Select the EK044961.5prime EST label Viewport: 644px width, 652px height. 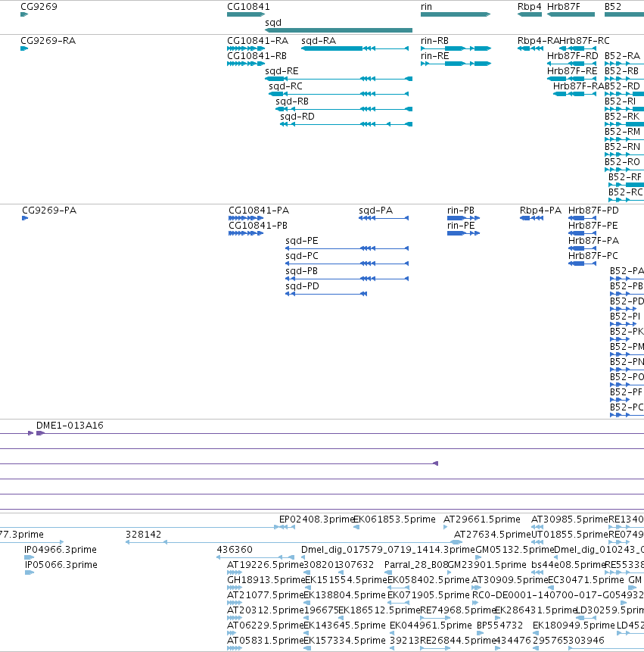pos(431,625)
